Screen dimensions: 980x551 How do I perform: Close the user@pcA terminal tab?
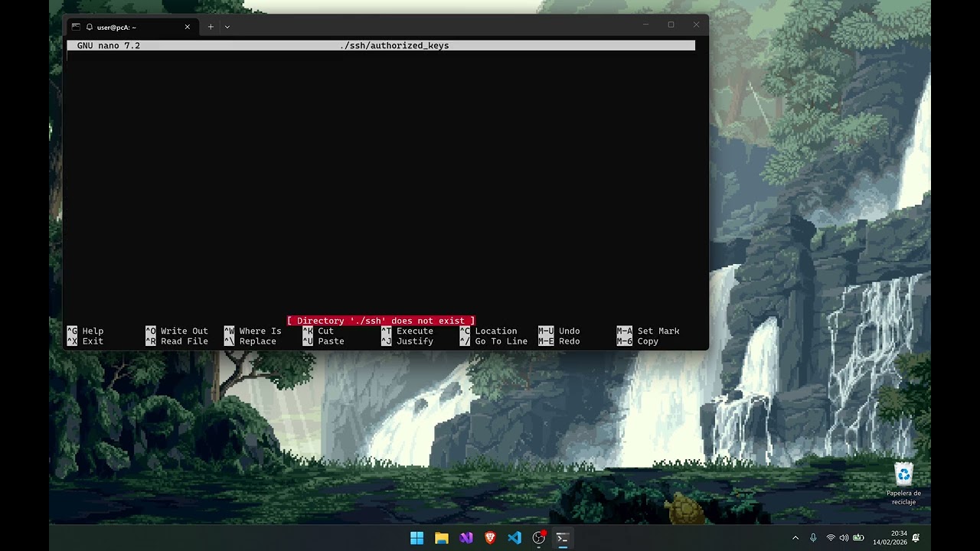tap(188, 27)
